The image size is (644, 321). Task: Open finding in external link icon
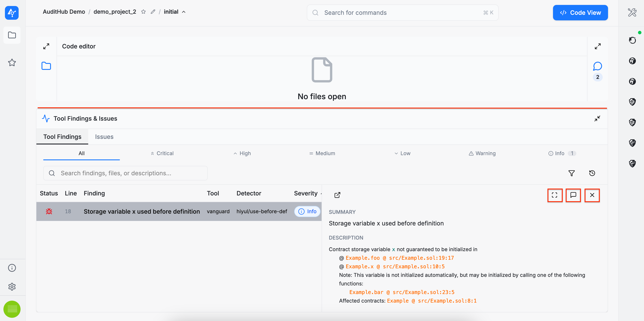tap(337, 195)
